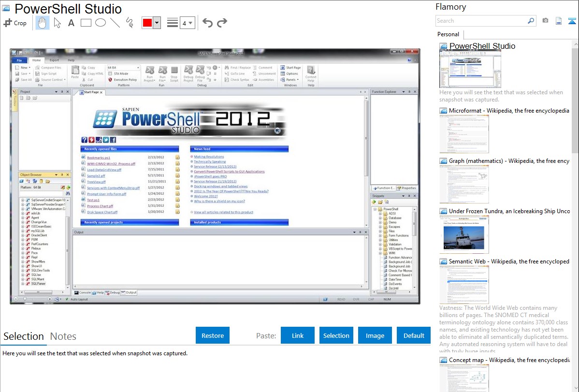Viewport: 579px width, 392px height.
Task: Choose the arrow pointer tool
Action: pos(57,23)
